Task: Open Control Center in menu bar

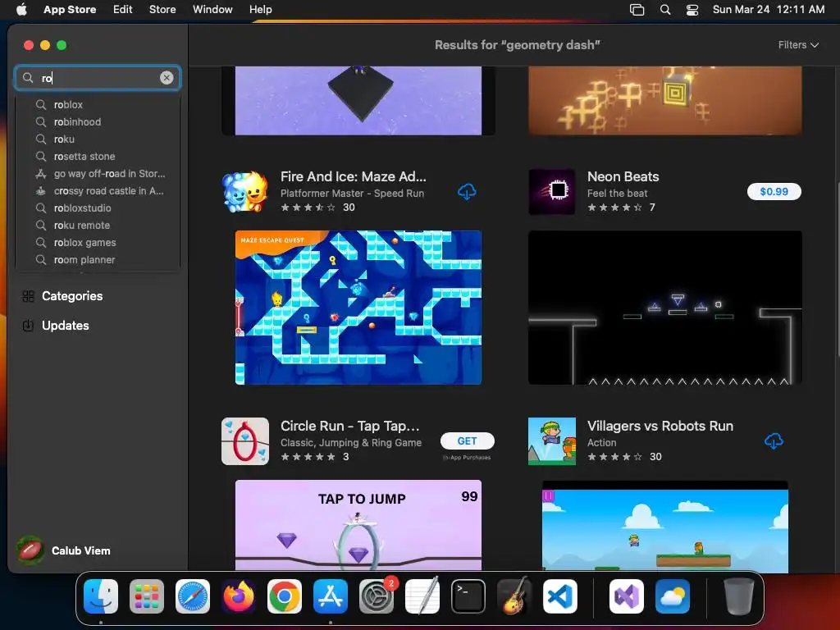Action: click(x=692, y=9)
